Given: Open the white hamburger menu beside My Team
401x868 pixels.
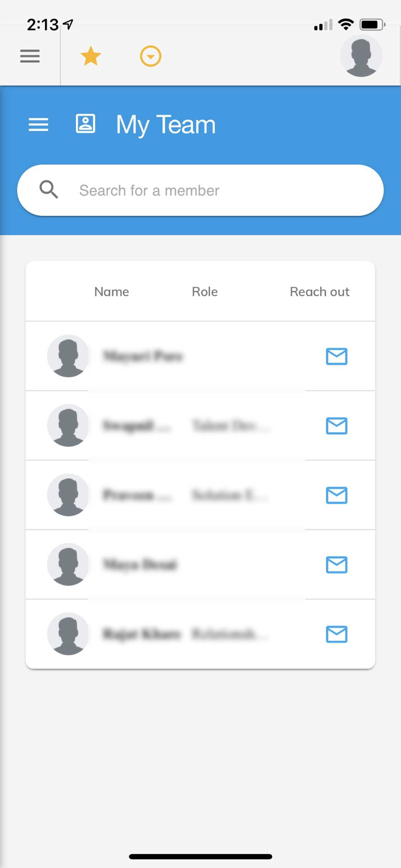Looking at the screenshot, I should point(39,125).
